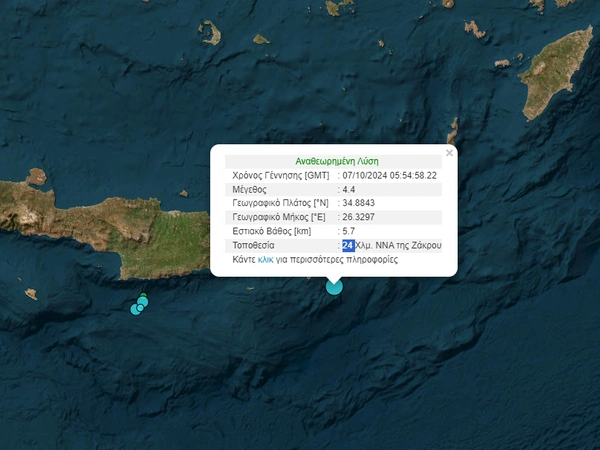Click the highlighted number 24 in location row
Screen dimensions: 600x450
(x=348, y=245)
